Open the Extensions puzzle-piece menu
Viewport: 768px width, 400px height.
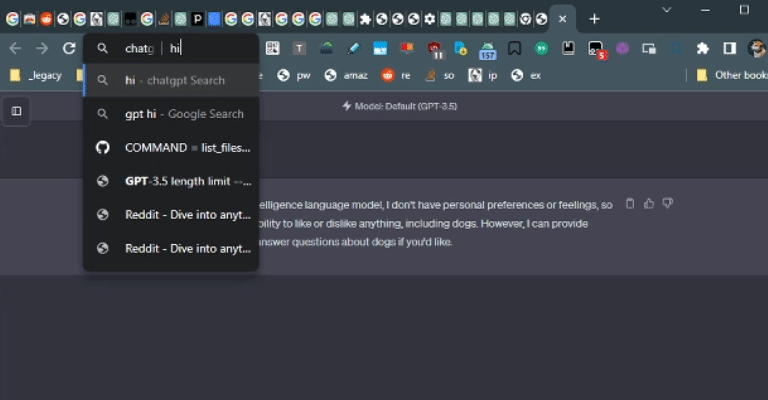point(703,48)
